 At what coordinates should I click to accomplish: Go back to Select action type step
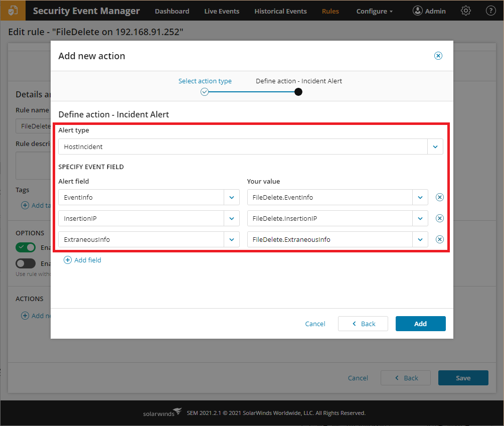205,81
